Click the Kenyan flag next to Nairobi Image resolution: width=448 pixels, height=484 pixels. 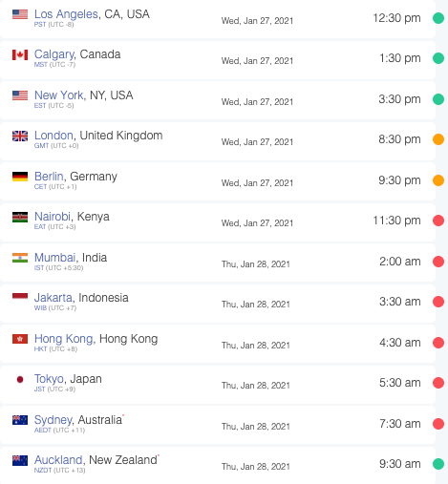[20, 217]
